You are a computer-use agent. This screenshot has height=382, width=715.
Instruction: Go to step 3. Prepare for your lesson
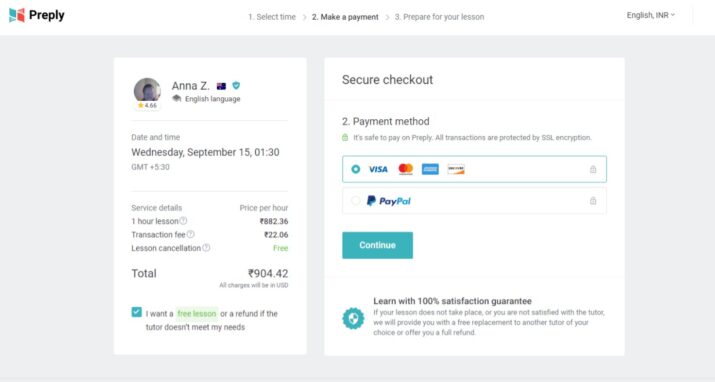pyautogui.click(x=439, y=17)
